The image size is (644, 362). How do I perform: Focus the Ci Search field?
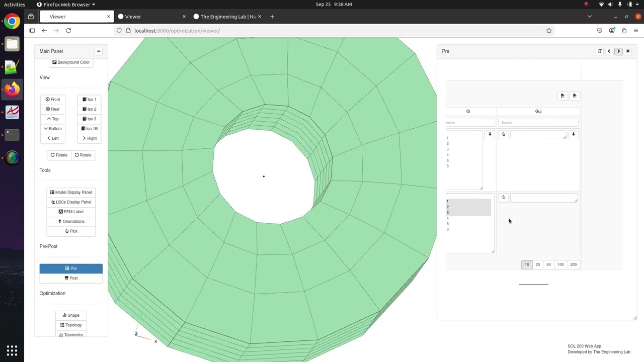(x=470, y=123)
